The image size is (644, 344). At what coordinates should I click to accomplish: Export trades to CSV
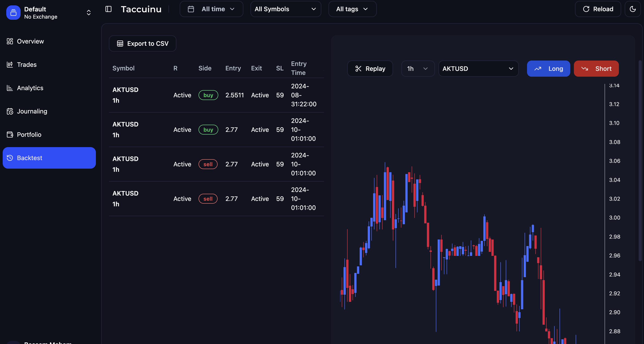[x=143, y=44]
